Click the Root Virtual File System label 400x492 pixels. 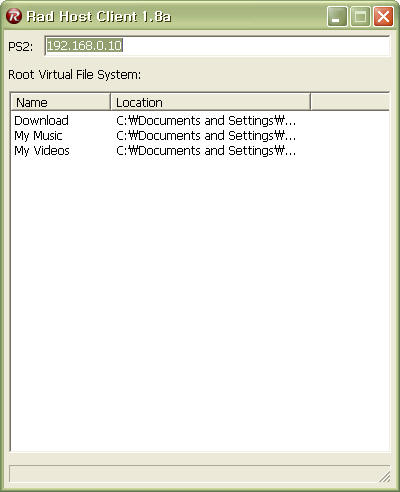[74, 75]
